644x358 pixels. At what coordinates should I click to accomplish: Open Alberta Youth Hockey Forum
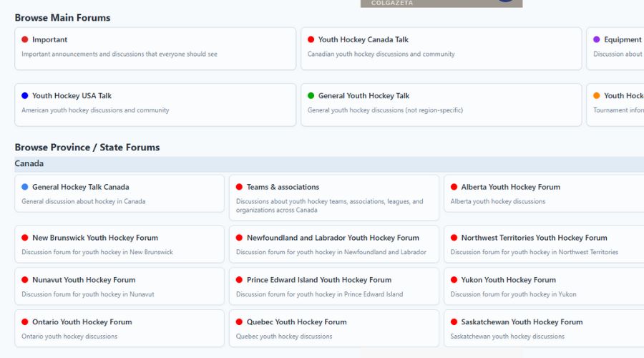(x=544, y=193)
